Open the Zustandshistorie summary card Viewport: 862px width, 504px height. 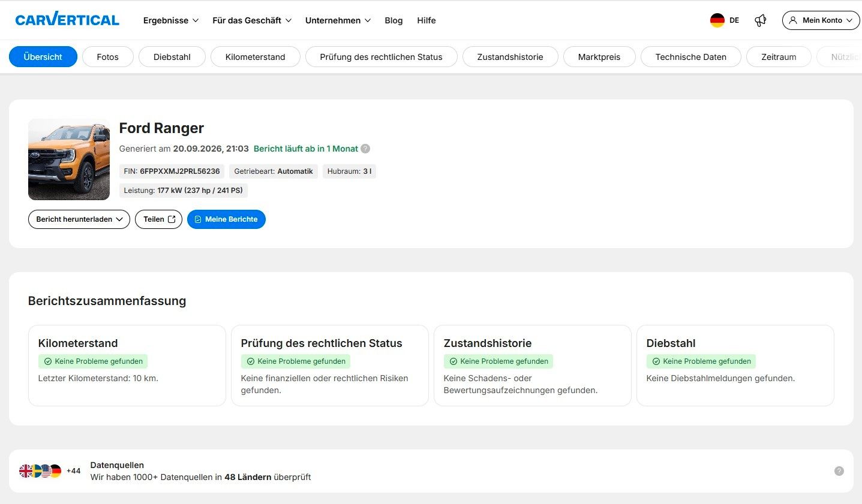click(x=533, y=366)
